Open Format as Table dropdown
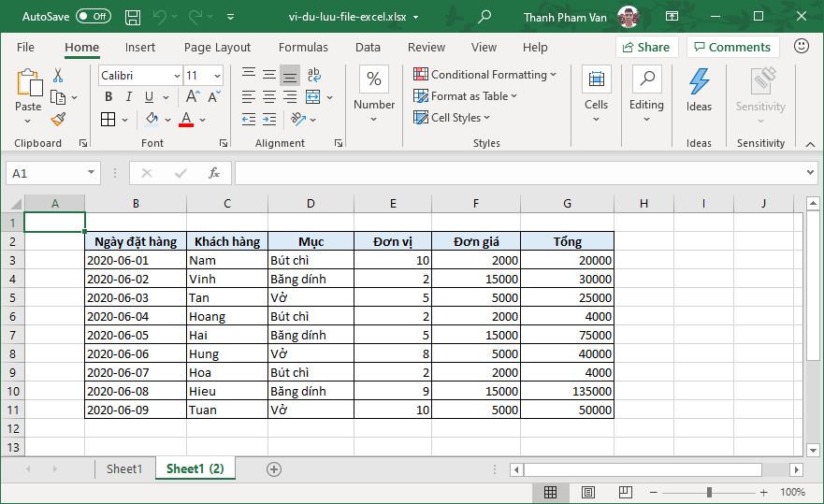This screenshot has width=824, height=504. pos(465,96)
